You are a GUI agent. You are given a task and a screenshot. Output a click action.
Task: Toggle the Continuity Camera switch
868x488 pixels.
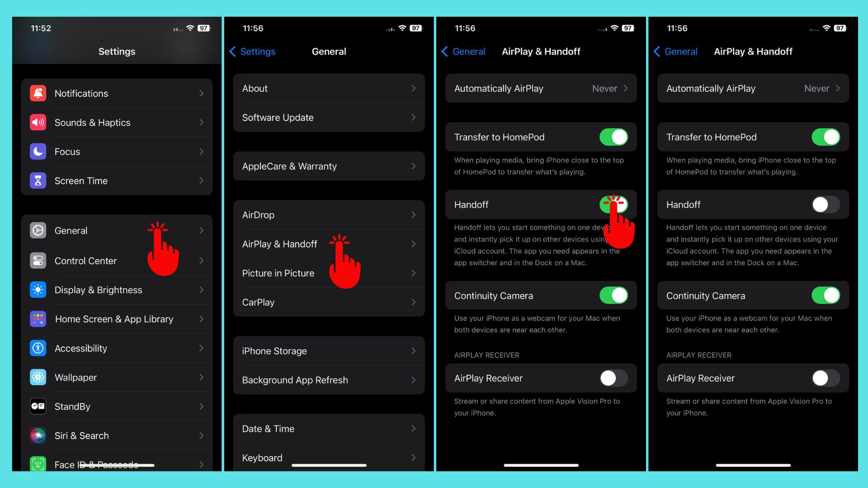point(826,296)
